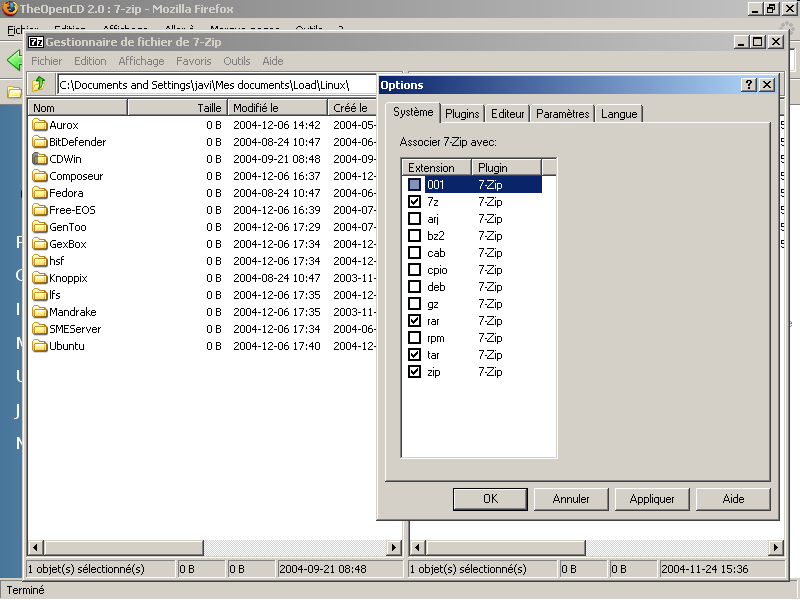Click the GexBox folder icon
Viewport: 800px width, 600px height.
(x=39, y=244)
